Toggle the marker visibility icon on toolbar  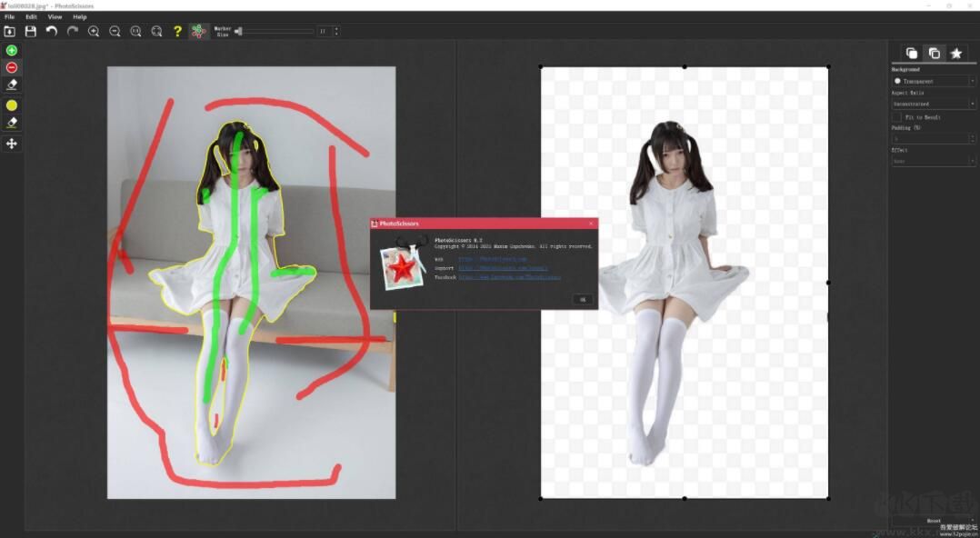198,30
